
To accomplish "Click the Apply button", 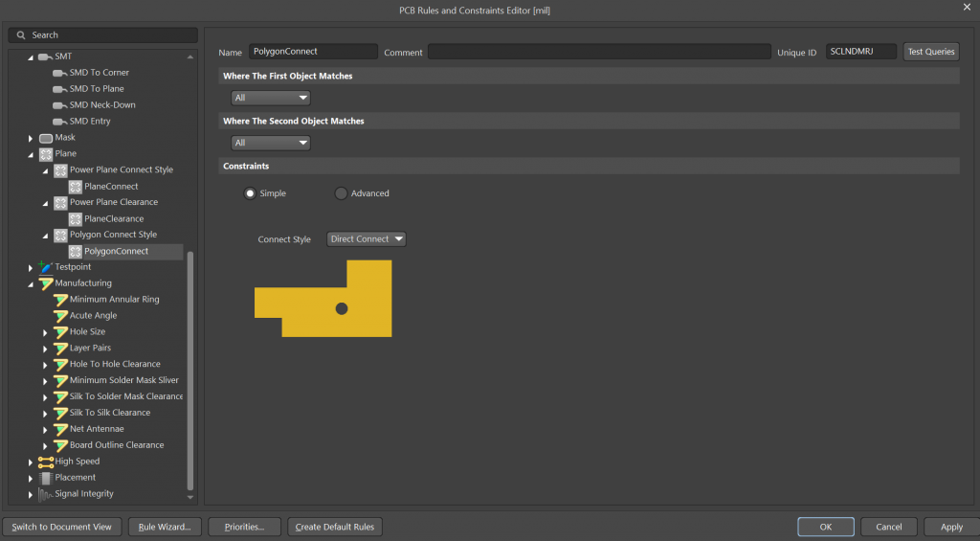I will coord(951,527).
